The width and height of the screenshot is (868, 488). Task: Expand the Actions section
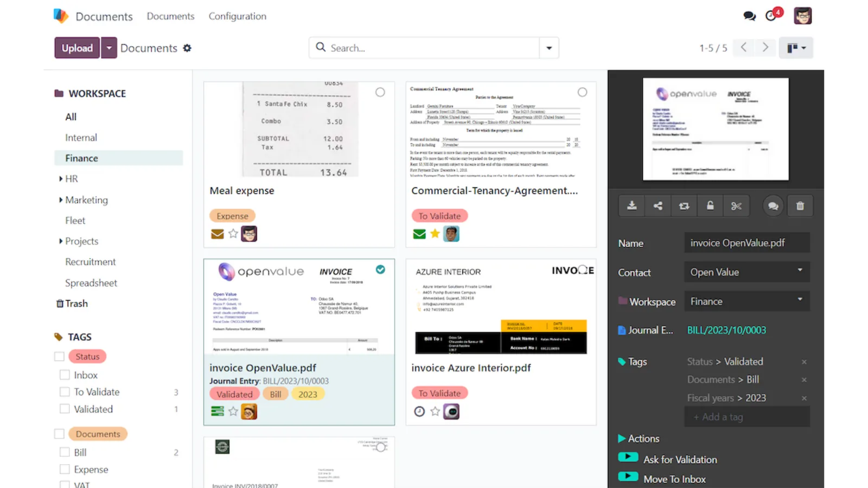[639, 439]
